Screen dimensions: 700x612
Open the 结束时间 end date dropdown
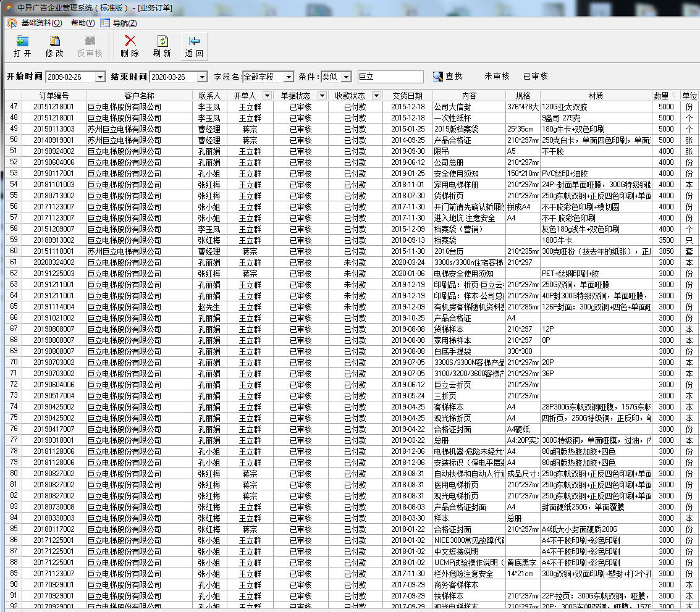[x=202, y=77]
